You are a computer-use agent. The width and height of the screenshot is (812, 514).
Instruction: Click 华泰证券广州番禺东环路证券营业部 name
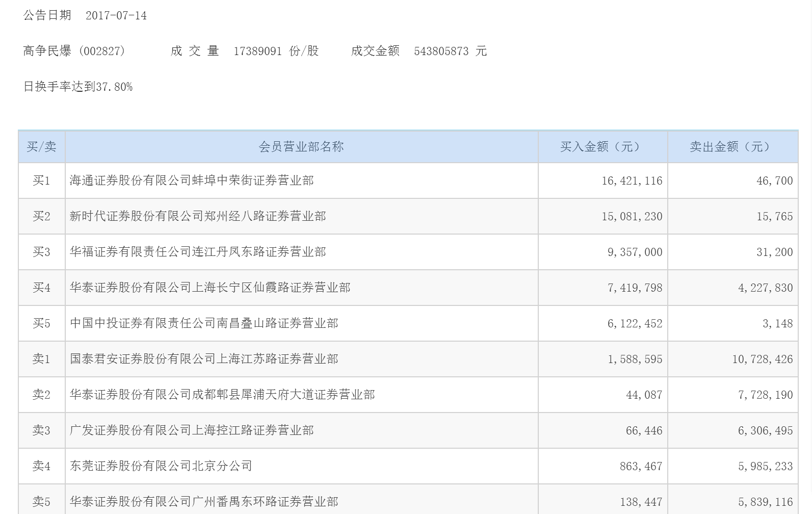(204, 502)
